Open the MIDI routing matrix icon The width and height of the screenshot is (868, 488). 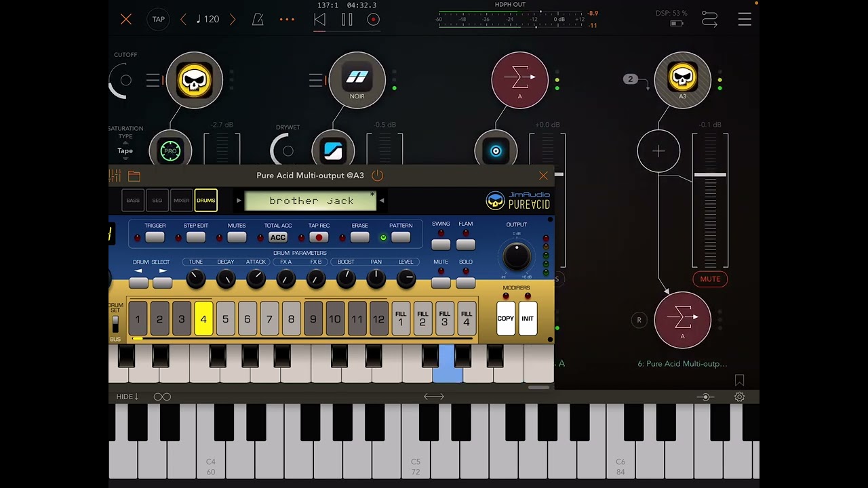(x=709, y=20)
